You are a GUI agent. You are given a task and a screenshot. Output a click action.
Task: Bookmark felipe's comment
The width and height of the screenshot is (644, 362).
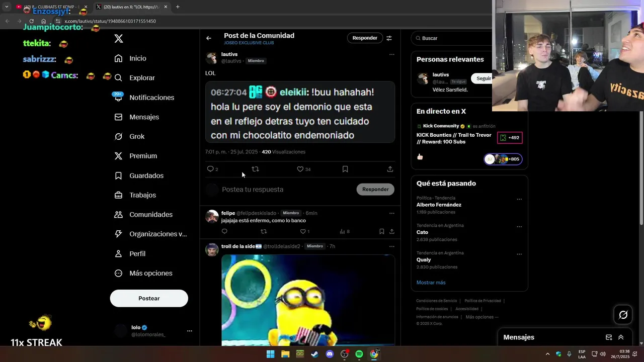click(382, 231)
